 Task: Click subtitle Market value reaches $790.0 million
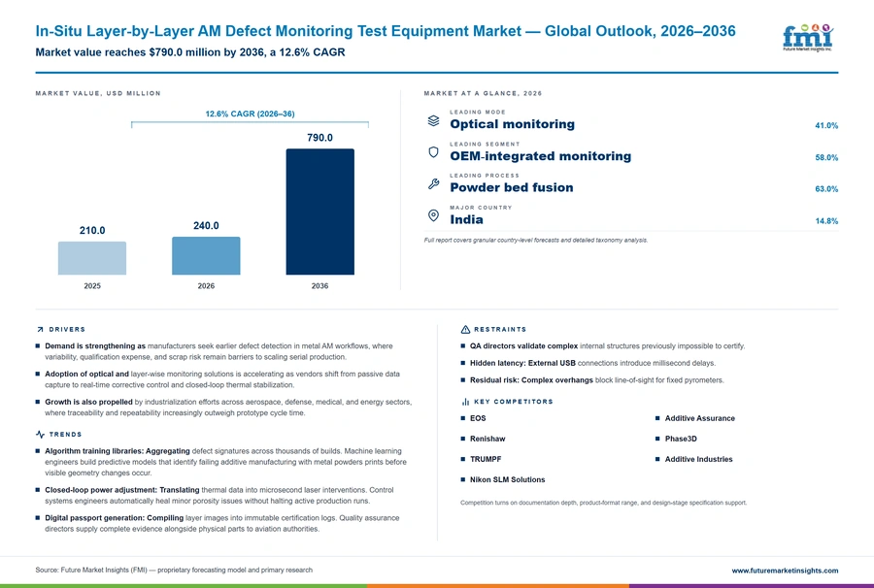click(190, 52)
